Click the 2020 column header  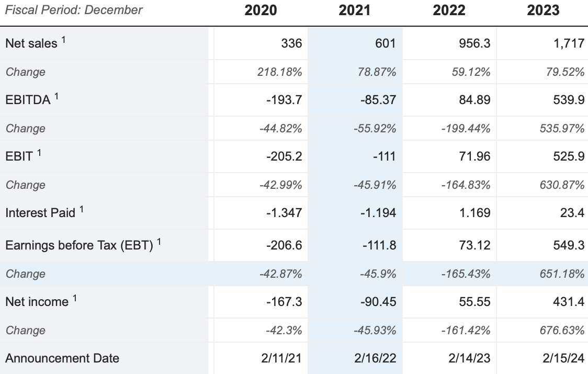click(x=261, y=10)
